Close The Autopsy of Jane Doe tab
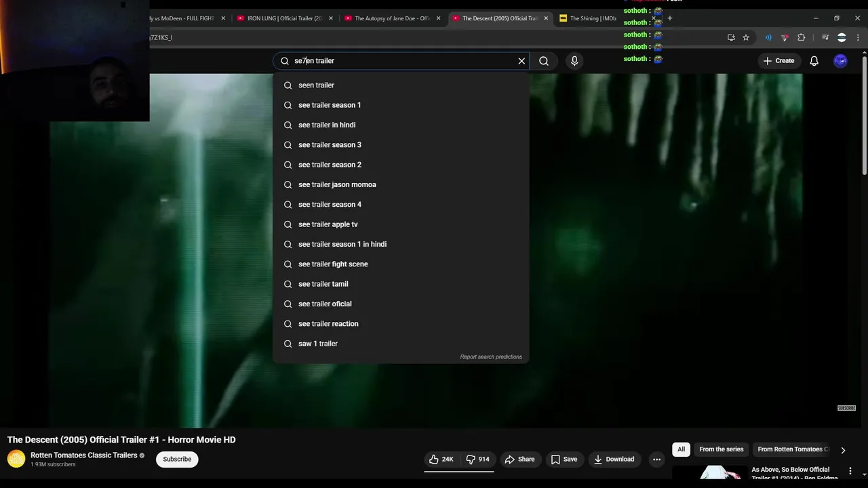This screenshot has width=868, height=488. [439, 18]
